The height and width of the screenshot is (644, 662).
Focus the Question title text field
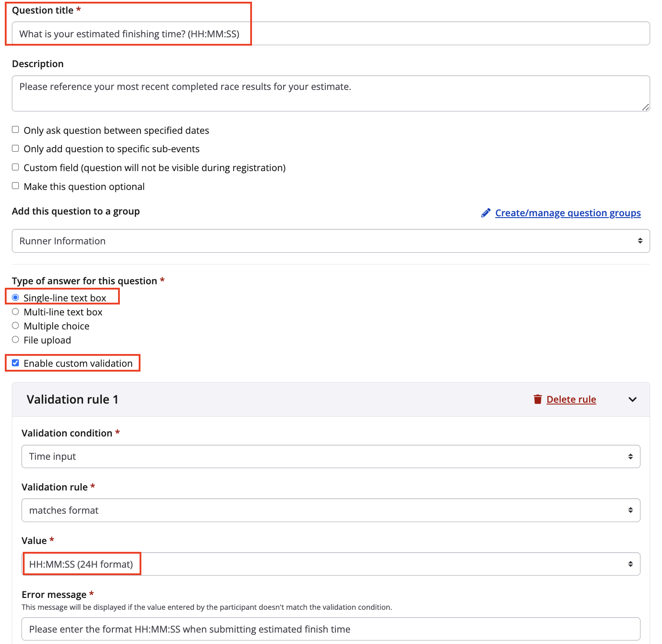(x=331, y=34)
